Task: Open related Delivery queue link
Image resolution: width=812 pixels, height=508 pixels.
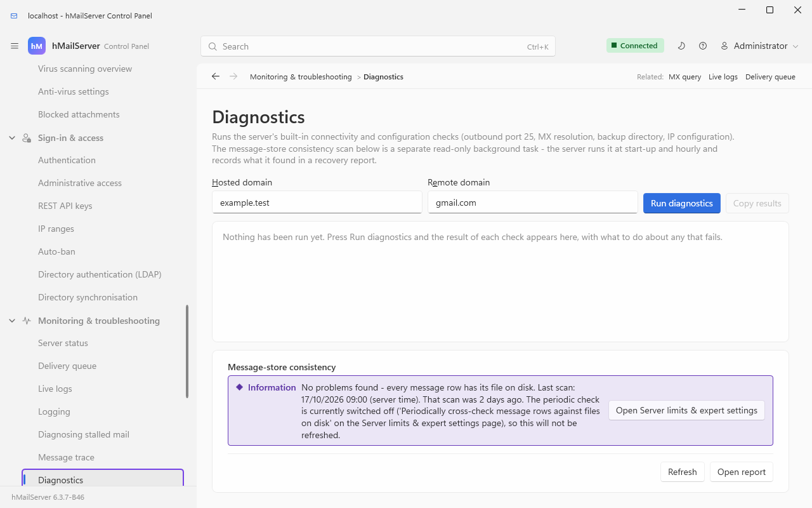Action: pyautogui.click(x=770, y=77)
